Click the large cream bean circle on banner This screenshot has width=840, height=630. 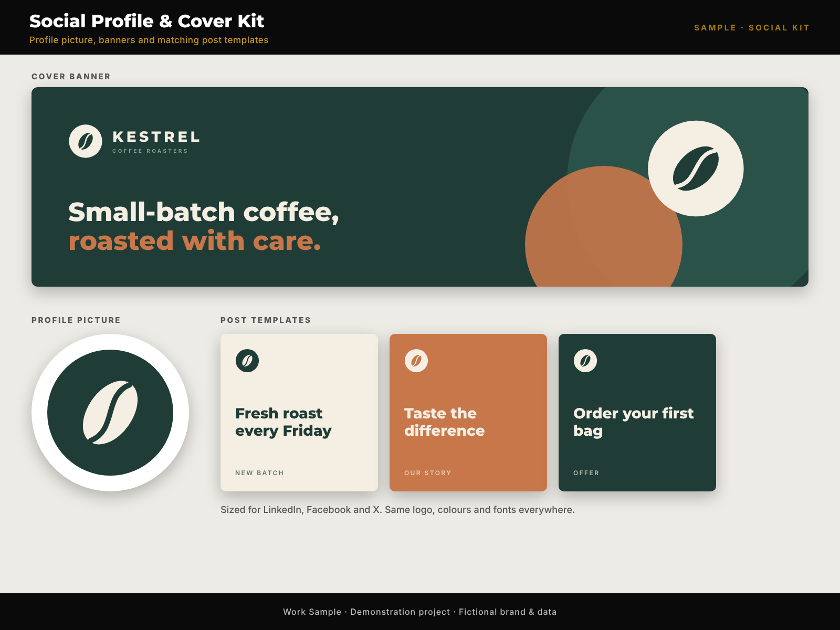696,169
